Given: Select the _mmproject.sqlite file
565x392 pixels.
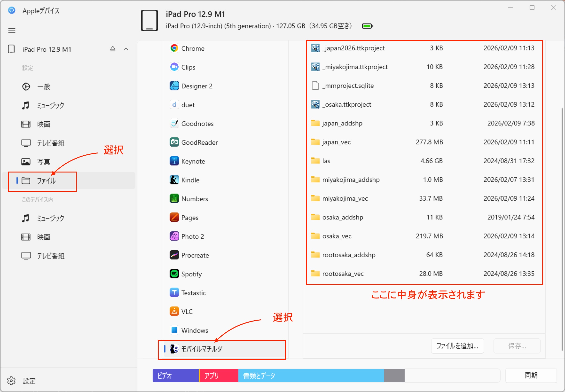Looking at the screenshot, I should tap(348, 86).
